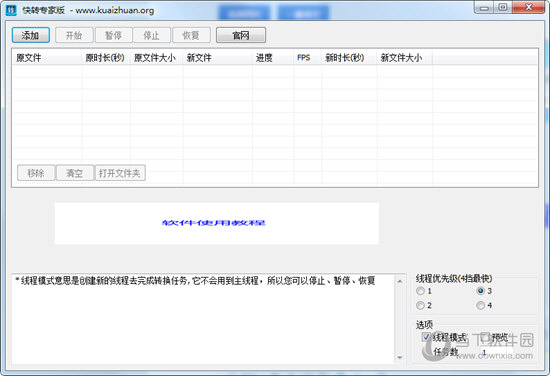This screenshot has height=376, width=550.
Task: Click the 任务数 task count field
Action: click(497, 352)
